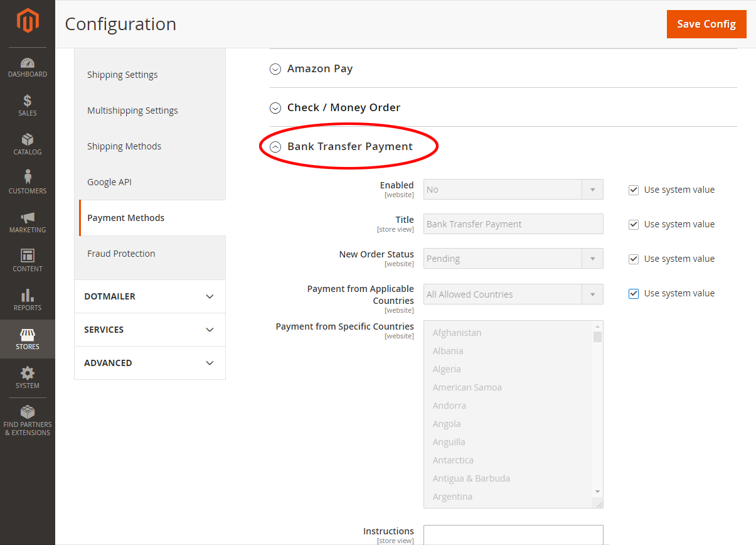Open the New Order Status dropdown
This screenshot has height=545, width=756.
(x=513, y=259)
